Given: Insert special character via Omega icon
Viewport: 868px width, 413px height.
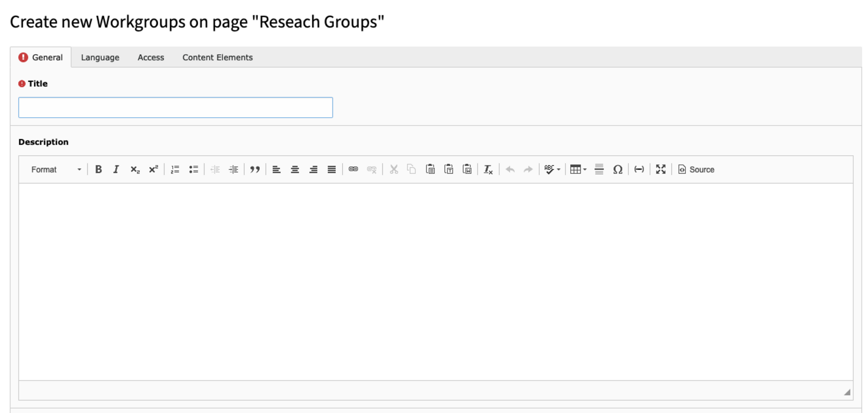Looking at the screenshot, I should point(617,169).
